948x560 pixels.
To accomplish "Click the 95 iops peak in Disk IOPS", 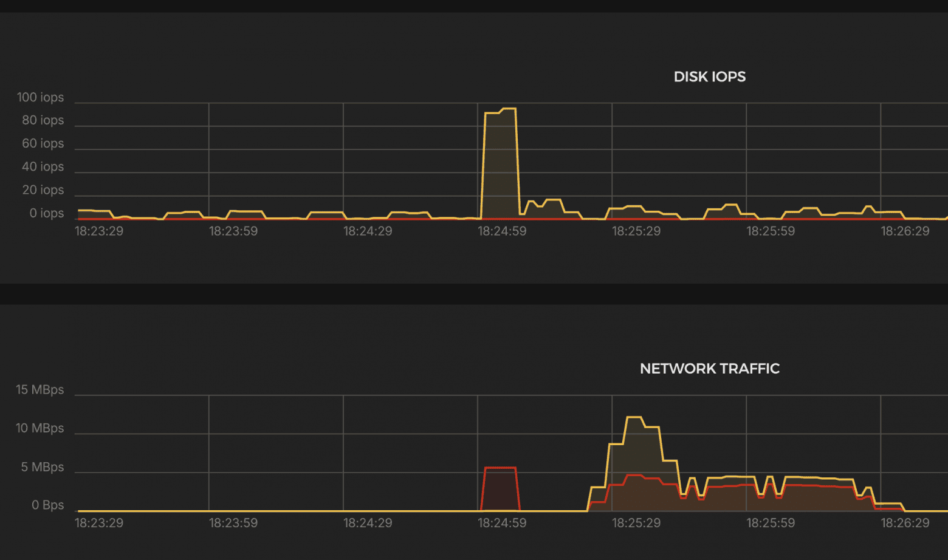I will (x=509, y=109).
